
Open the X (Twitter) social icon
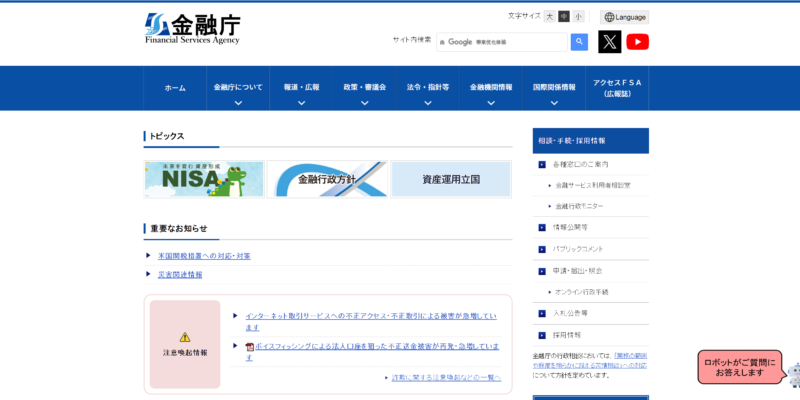tap(610, 42)
